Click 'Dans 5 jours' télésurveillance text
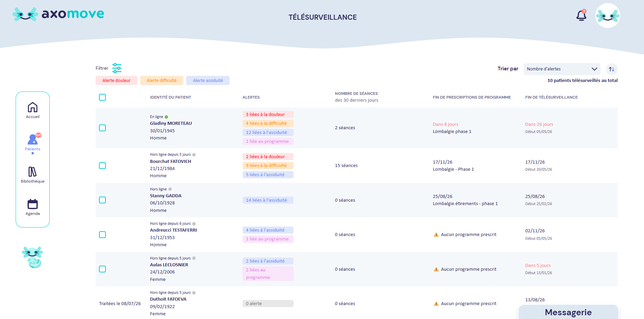This screenshot has width=644, height=319. [x=538, y=266]
